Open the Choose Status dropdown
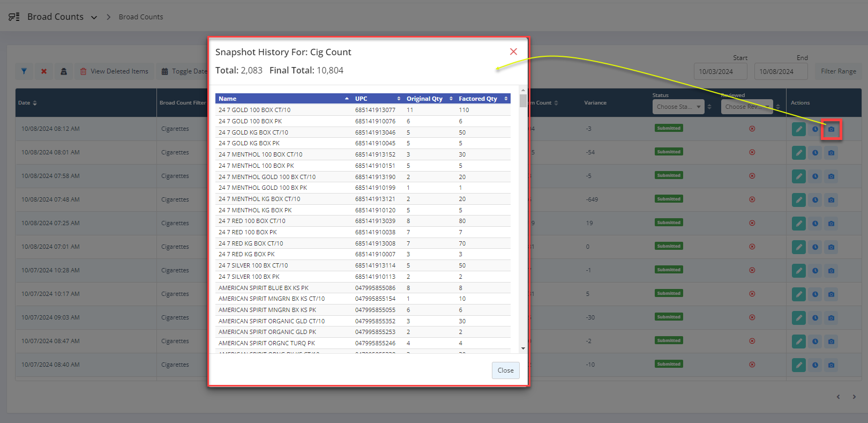Viewport: 868px width, 423px height. [x=678, y=107]
